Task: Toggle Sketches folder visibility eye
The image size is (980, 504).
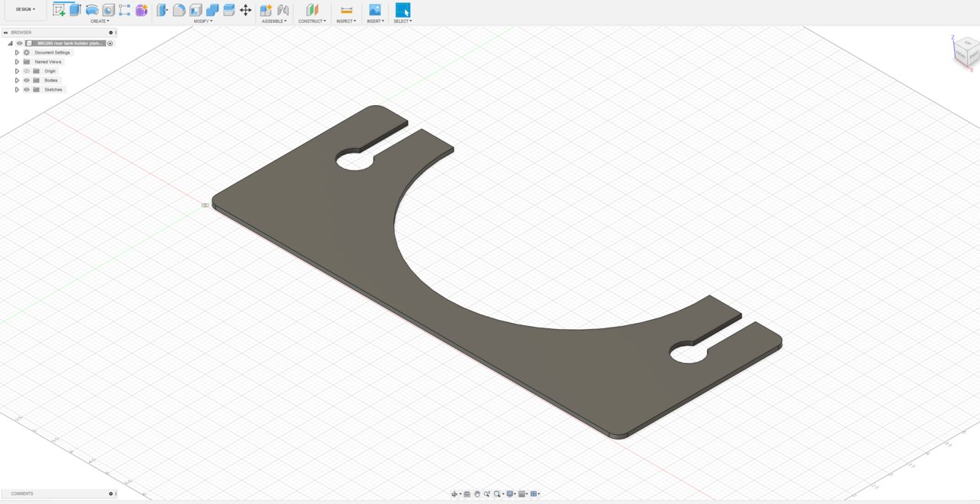Action: click(x=26, y=89)
